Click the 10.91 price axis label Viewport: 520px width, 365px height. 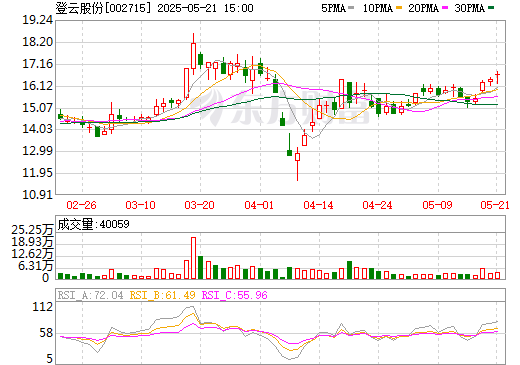click(x=37, y=195)
